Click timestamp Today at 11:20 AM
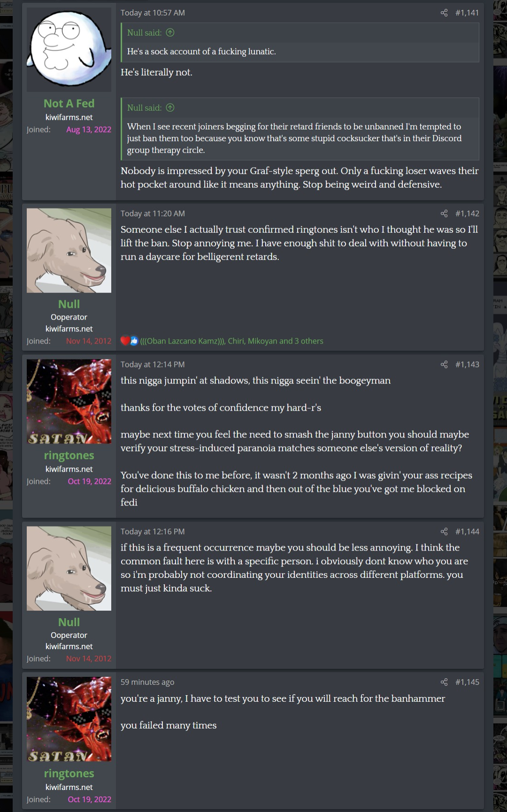The width and height of the screenshot is (507, 812). [153, 214]
